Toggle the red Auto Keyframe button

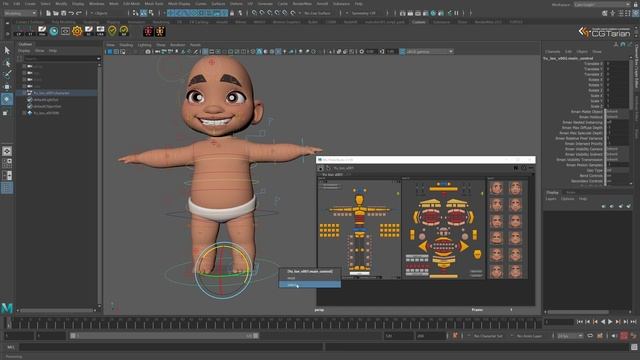pos(624,336)
